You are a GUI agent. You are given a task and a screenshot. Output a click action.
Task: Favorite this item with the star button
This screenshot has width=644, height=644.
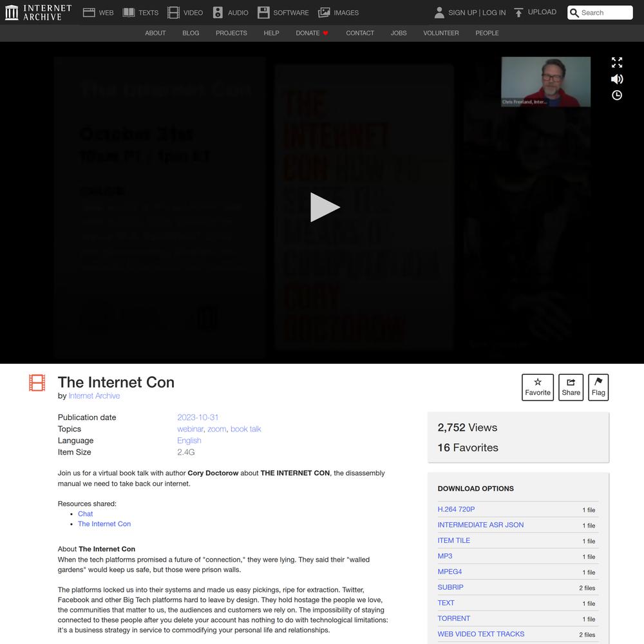pos(537,387)
